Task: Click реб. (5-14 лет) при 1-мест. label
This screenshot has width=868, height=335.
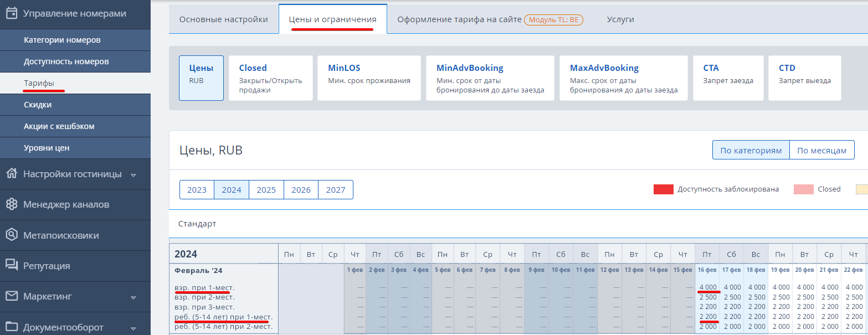Action: [224, 317]
